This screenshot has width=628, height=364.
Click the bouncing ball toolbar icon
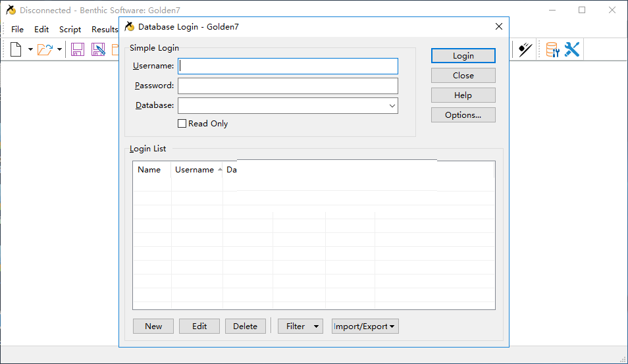pyautogui.click(x=525, y=49)
